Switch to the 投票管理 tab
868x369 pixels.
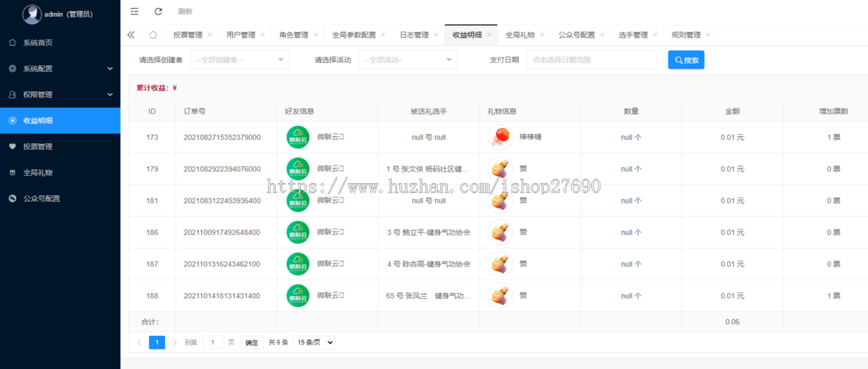pos(188,35)
